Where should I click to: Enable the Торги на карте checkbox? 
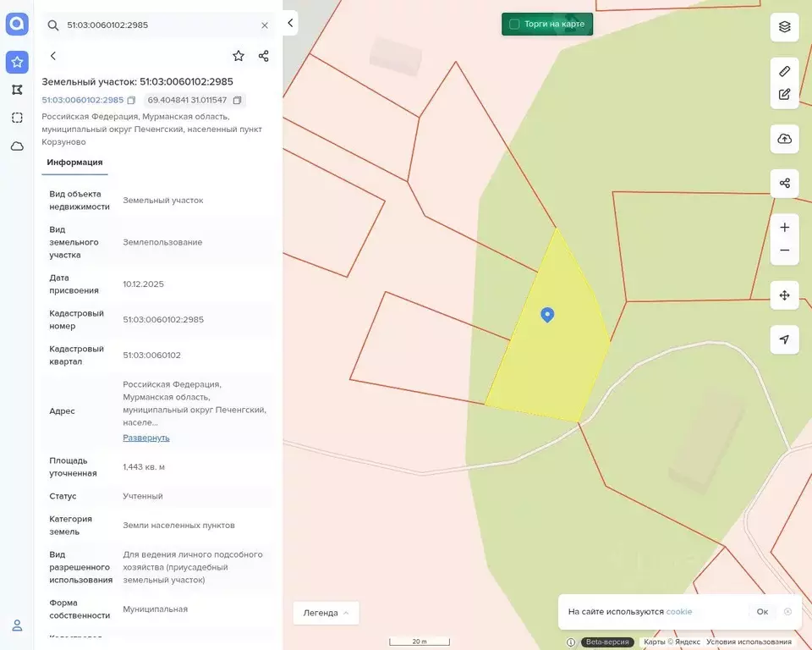tap(514, 24)
